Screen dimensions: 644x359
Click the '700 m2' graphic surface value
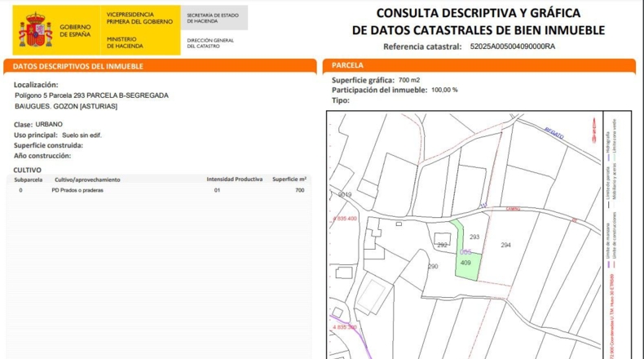[409, 80]
